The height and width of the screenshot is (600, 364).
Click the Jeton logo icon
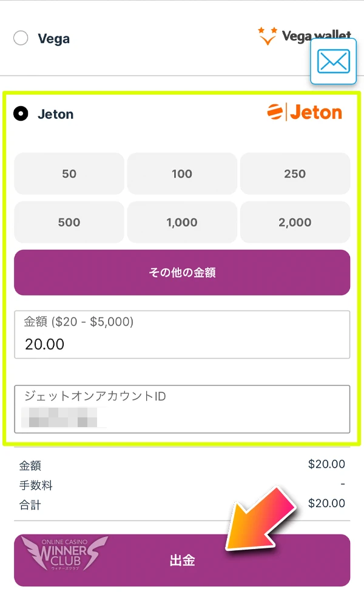click(x=276, y=112)
